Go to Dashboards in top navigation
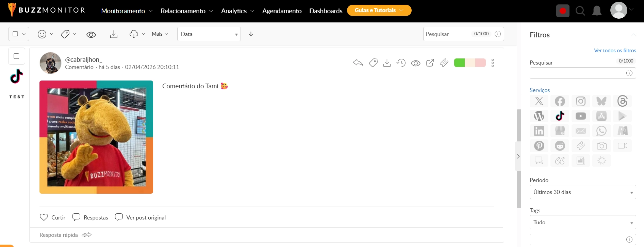The image size is (644, 247). point(326,11)
